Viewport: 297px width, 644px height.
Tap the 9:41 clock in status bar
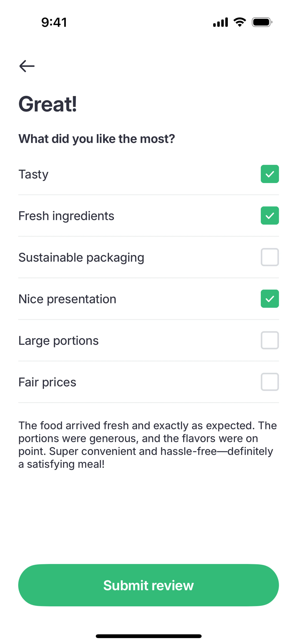click(x=54, y=22)
